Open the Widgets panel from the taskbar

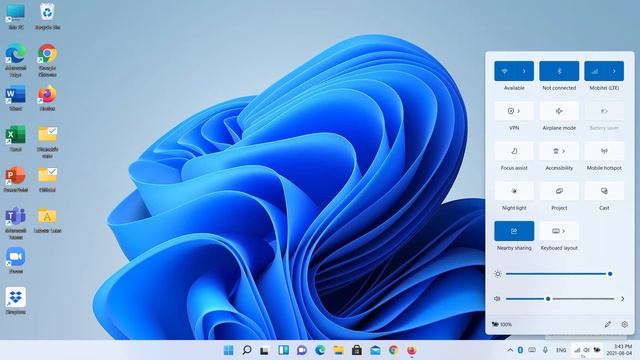[x=283, y=350]
